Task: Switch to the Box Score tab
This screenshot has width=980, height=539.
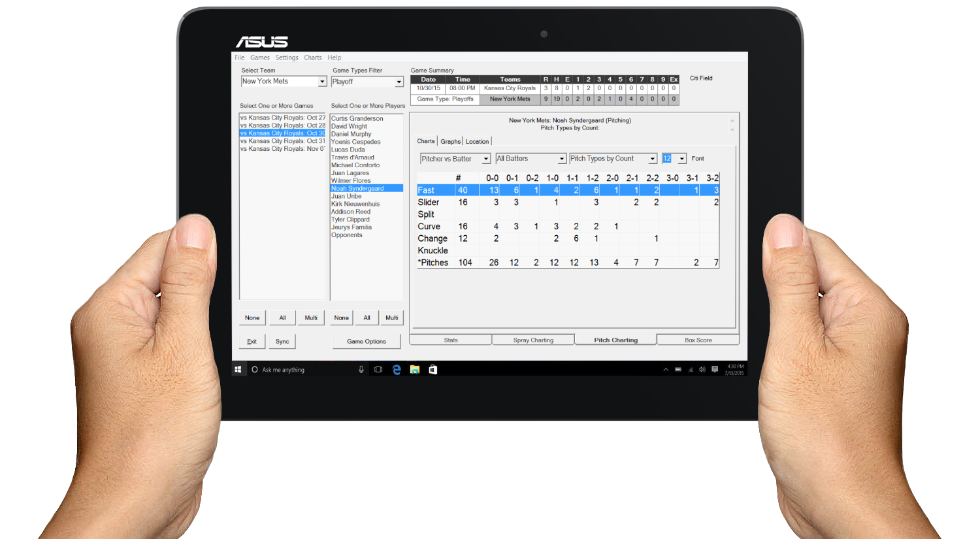Action: pyautogui.click(x=698, y=340)
